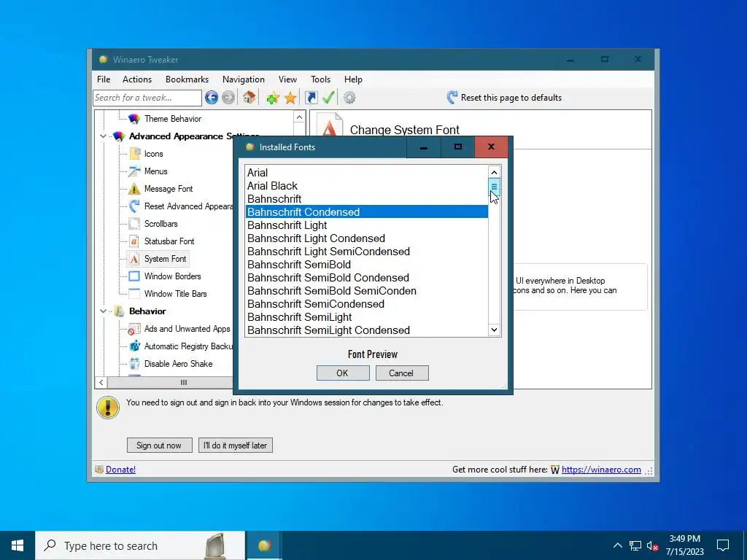Click the System Font letter A icon

[134, 259]
